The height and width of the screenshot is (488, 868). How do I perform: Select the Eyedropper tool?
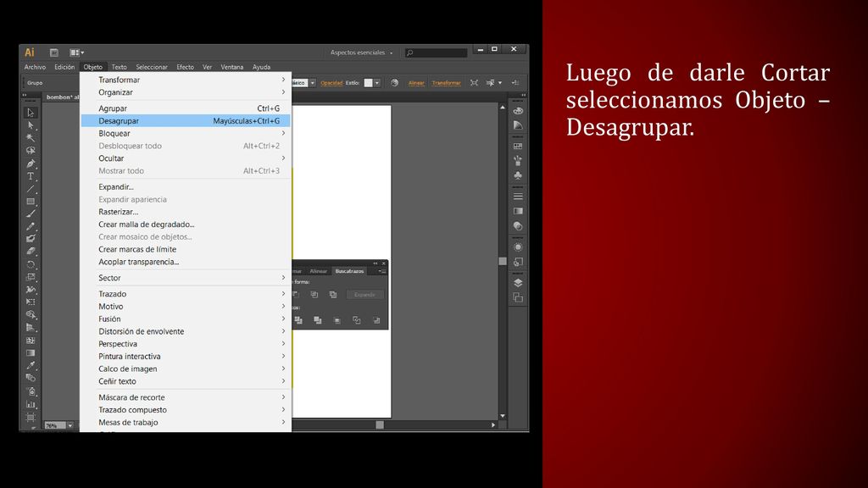click(x=31, y=366)
